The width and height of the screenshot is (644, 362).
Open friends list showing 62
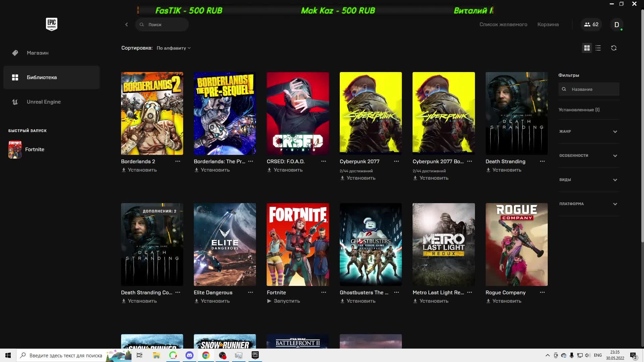click(591, 24)
